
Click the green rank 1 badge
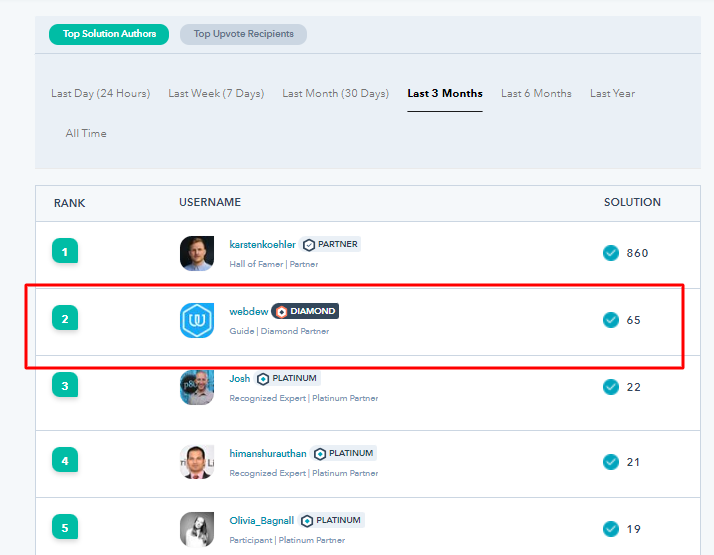65,252
